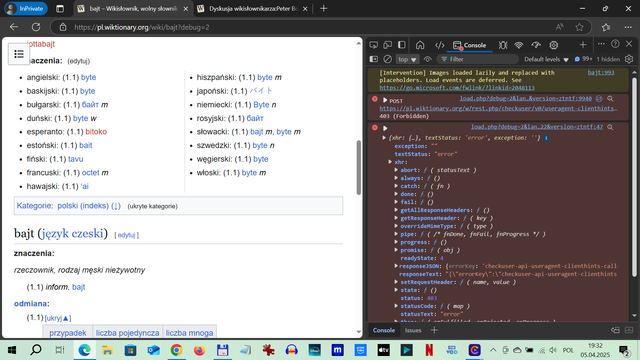
Task: Open the DevTools Welcome home icon
Action: 420,45
